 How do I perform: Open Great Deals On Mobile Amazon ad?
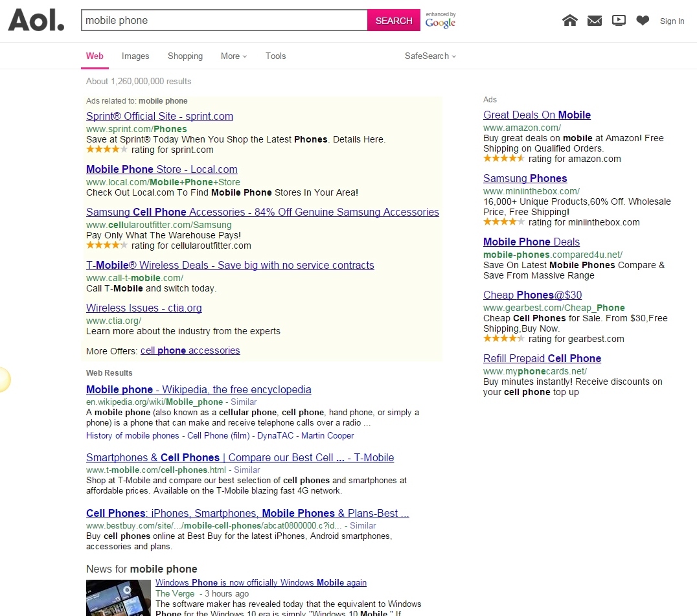[x=537, y=115]
